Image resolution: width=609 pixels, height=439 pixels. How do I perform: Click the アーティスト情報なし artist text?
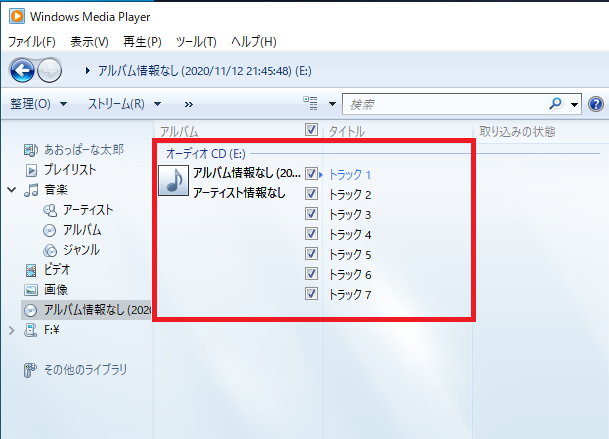(239, 193)
